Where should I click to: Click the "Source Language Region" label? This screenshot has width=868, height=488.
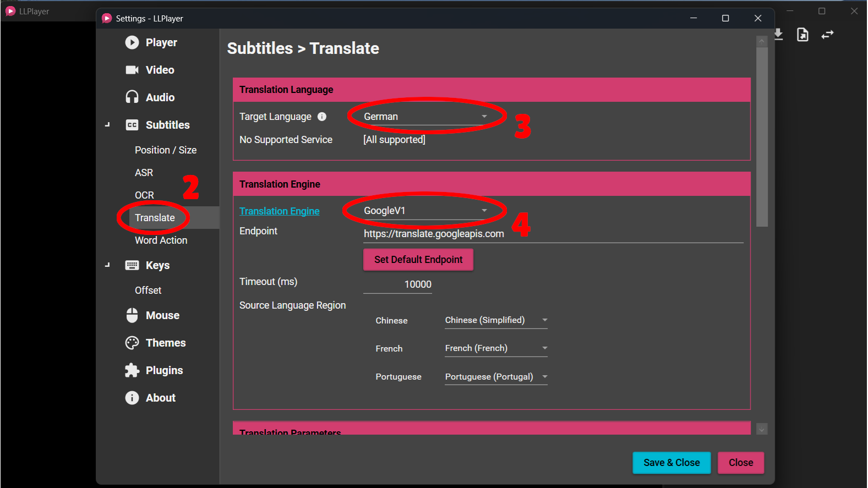(293, 305)
